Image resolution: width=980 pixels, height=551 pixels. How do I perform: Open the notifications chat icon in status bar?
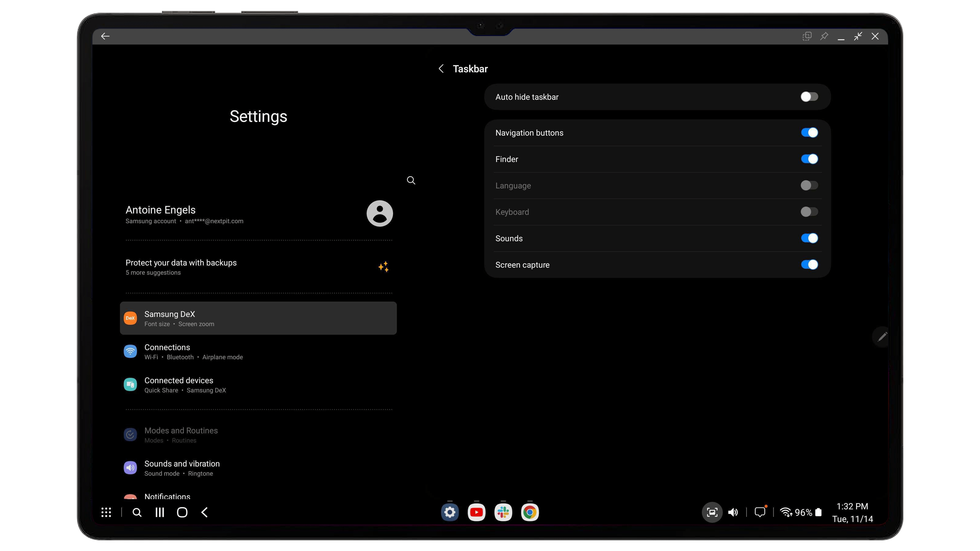[x=760, y=512]
